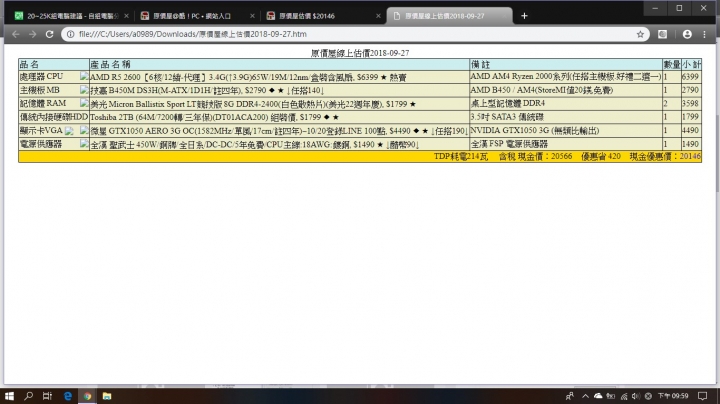Screen dimensions: 720x404
Task: Click broken image icon in 電源供應器 row
Action: coord(84,144)
